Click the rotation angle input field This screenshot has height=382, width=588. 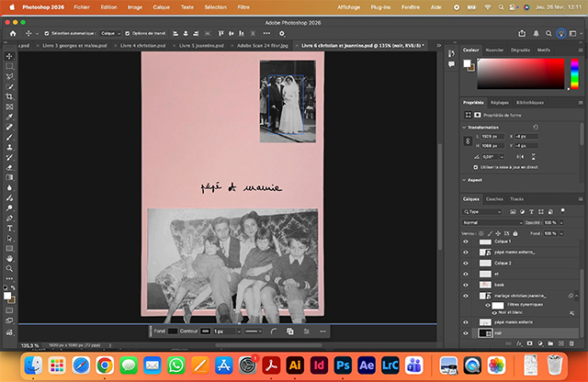[491, 157]
